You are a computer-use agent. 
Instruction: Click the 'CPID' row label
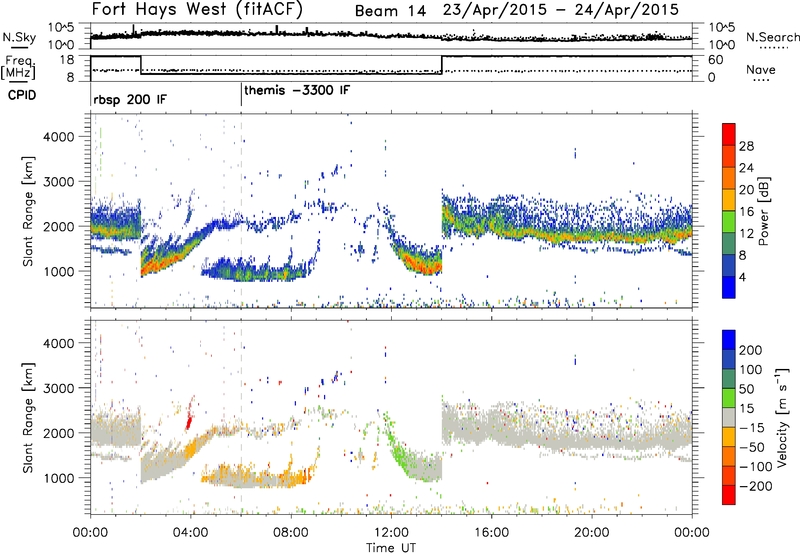point(22,95)
